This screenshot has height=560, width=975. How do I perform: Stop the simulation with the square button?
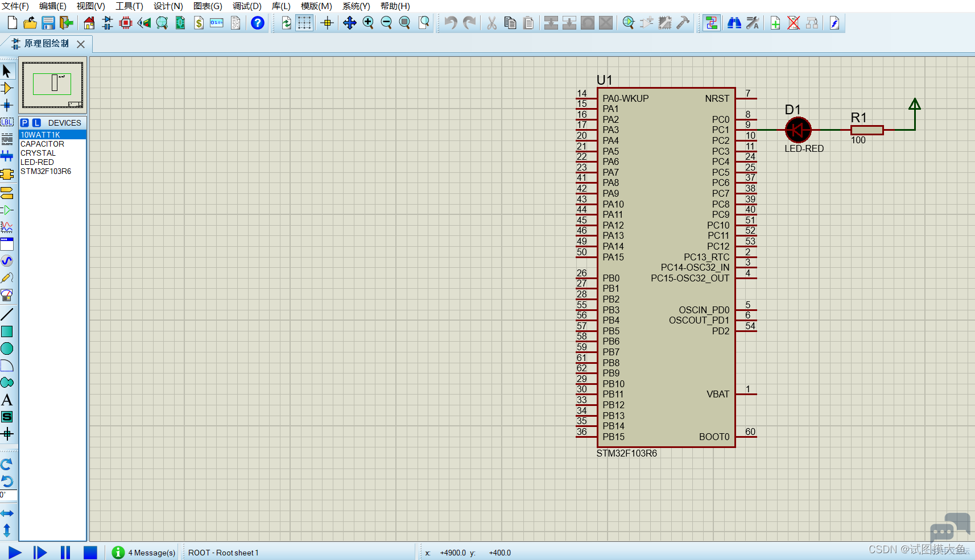[90, 552]
